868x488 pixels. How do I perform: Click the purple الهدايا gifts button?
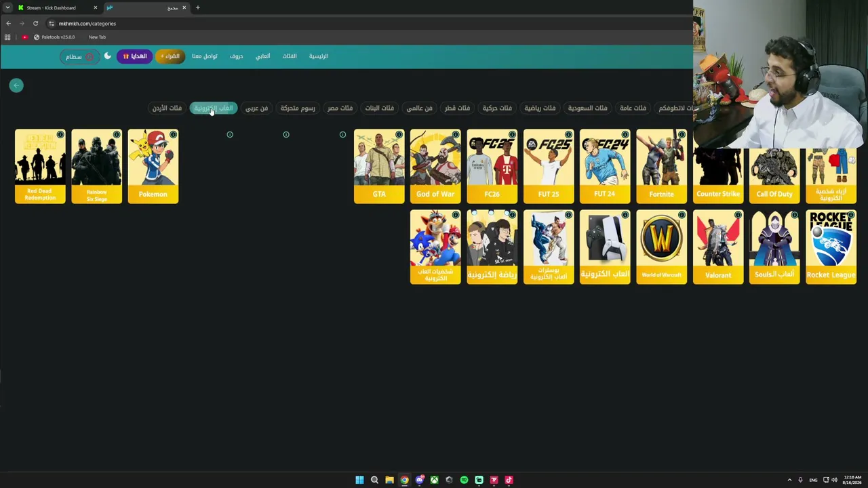pyautogui.click(x=134, y=56)
